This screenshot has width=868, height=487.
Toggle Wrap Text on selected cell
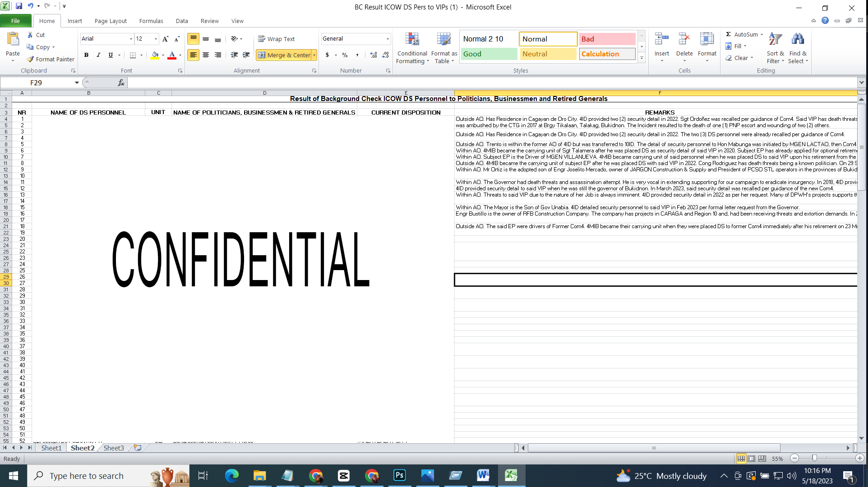click(x=276, y=39)
